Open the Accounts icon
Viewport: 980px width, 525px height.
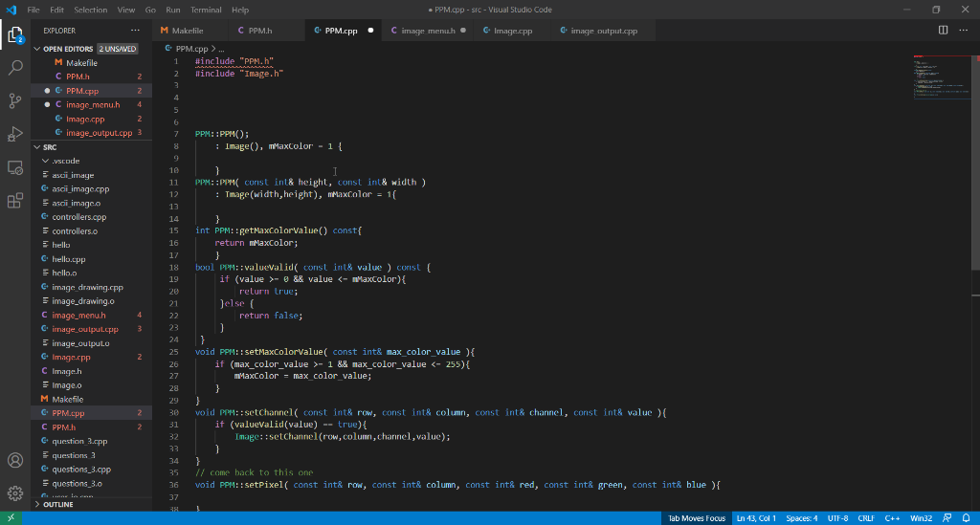(x=15, y=460)
